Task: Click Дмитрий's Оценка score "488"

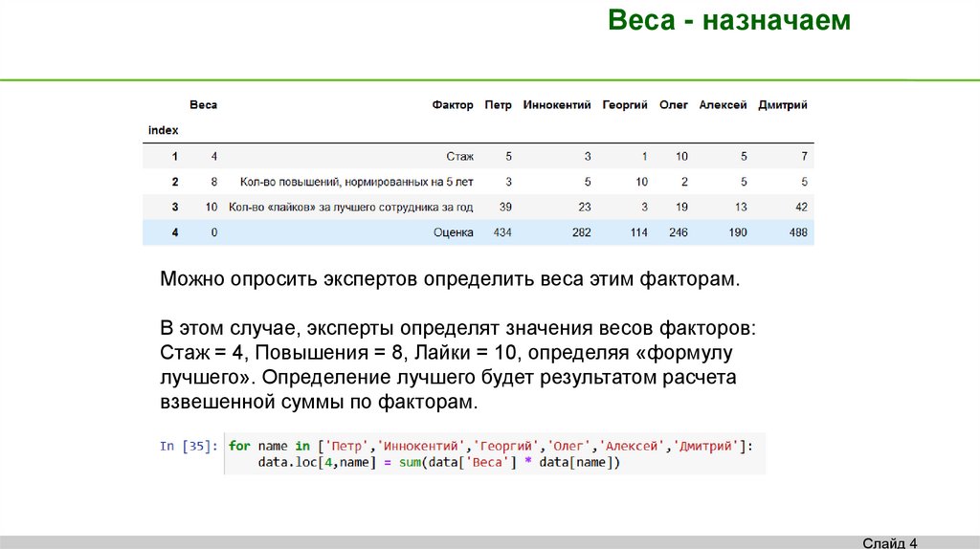Action: [x=798, y=232]
